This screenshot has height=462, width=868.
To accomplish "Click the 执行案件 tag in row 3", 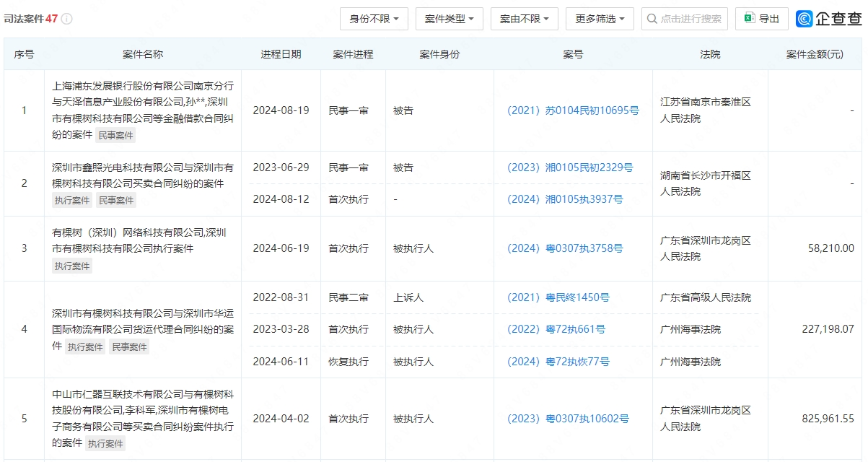I will 72,266.
